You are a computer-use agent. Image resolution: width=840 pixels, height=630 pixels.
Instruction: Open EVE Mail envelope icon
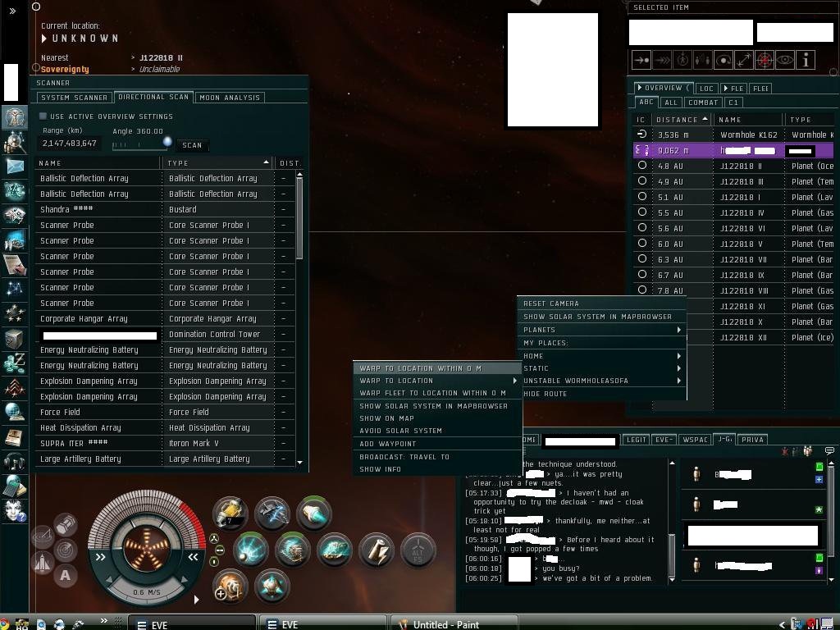coord(15,167)
